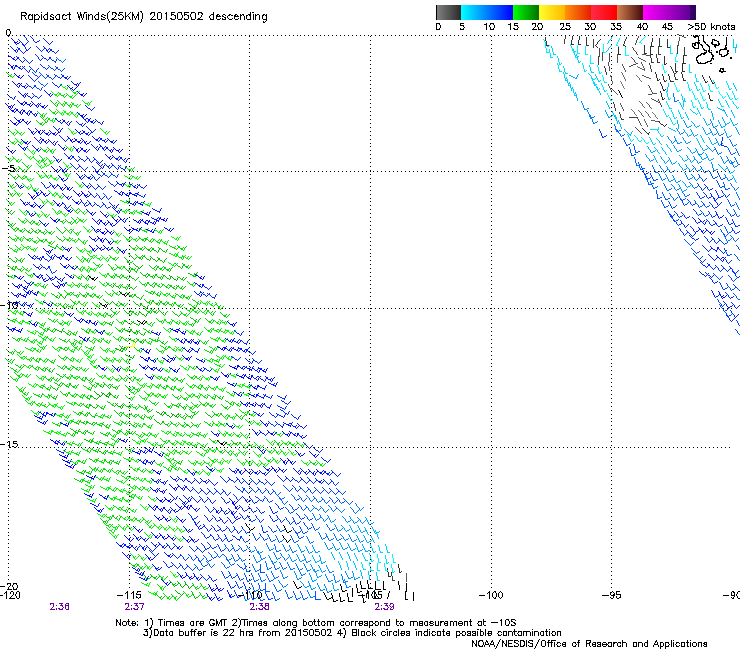Click the '-15' latitude axis label
Screen dimensions: 740x650
[x=9, y=444]
